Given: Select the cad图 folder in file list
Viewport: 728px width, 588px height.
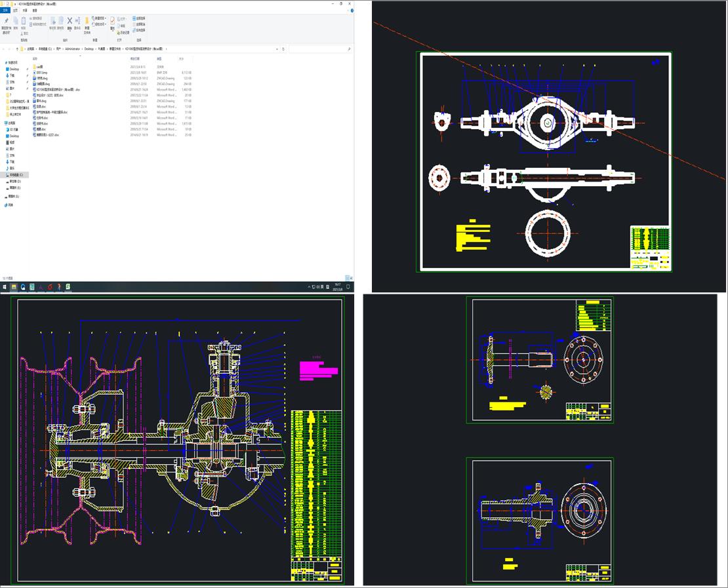Looking at the screenshot, I should pyautogui.click(x=39, y=67).
